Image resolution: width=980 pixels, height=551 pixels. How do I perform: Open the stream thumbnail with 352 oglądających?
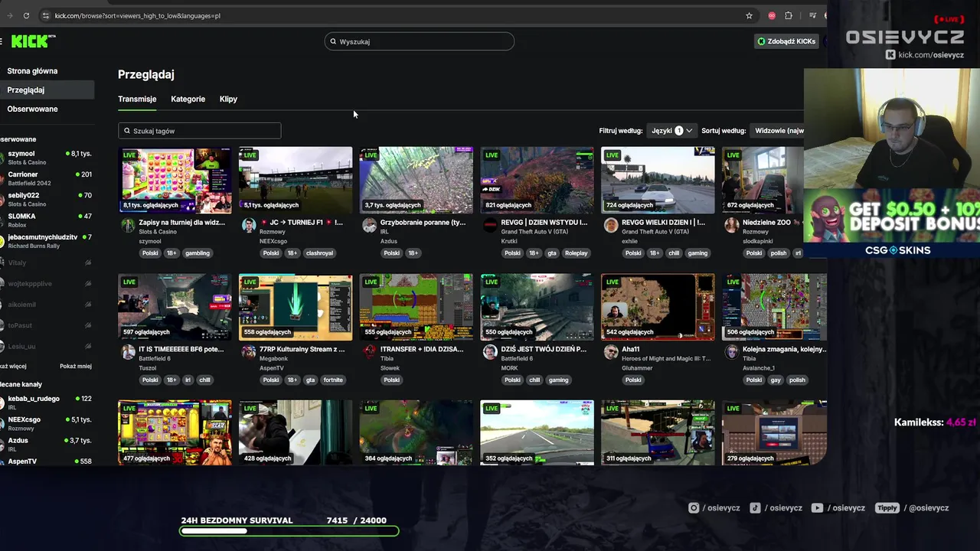(x=537, y=432)
